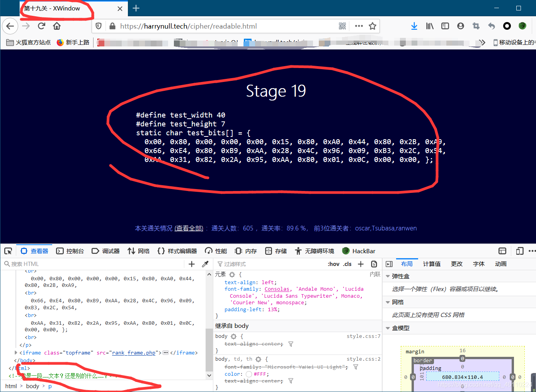
Task: Show more bookmarks with the double chevron
Action: pyautogui.click(x=482, y=43)
